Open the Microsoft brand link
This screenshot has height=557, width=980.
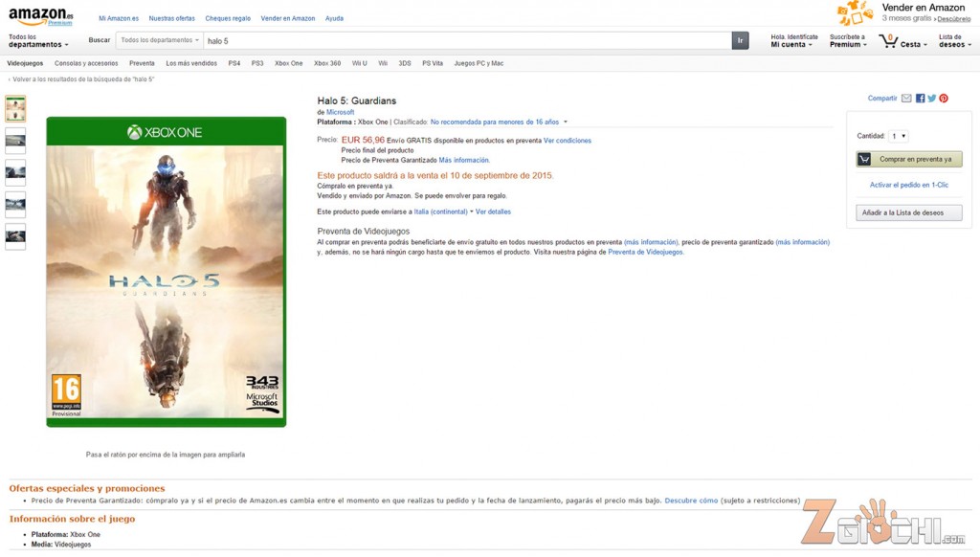click(340, 112)
